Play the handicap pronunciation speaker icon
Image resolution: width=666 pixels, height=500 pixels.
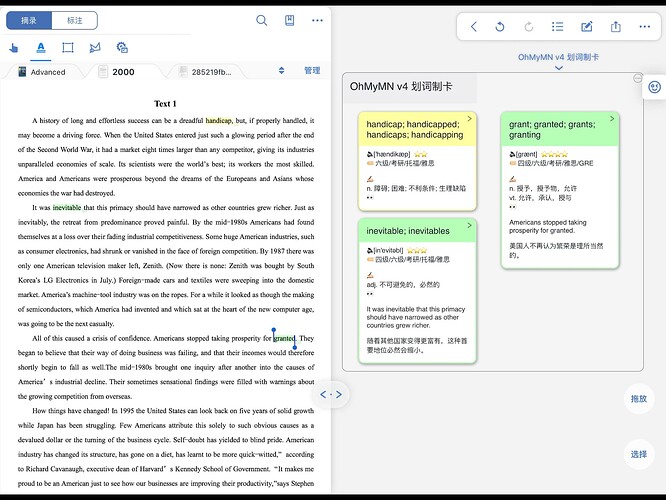coord(370,154)
